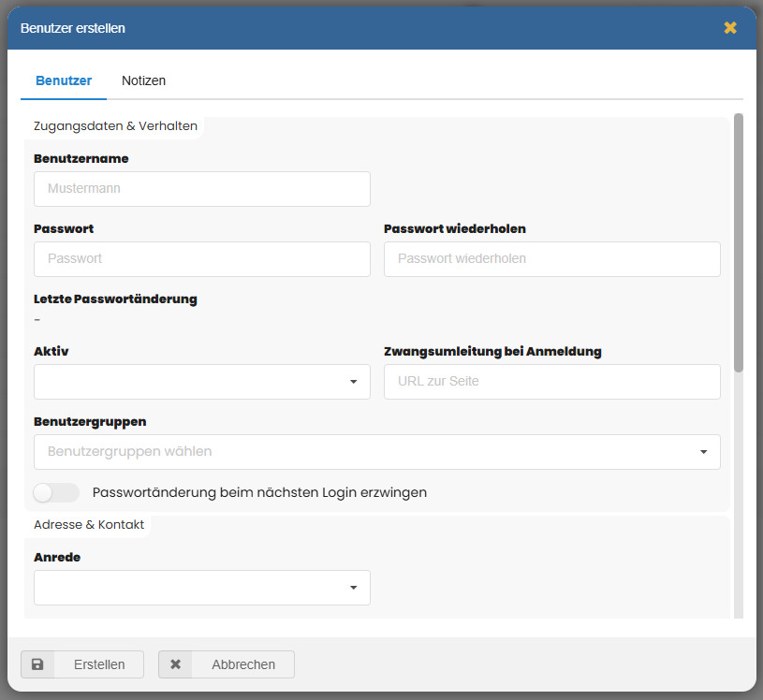The image size is (763, 700).
Task: Focus the Benutzername input field
Action: click(x=201, y=189)
